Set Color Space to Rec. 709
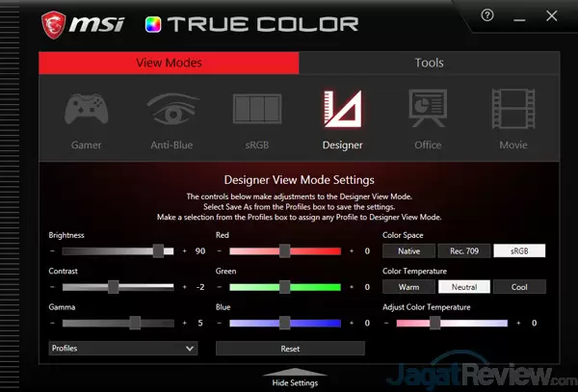The height and width of the screenshot is (392, 578). pos(464,250)
